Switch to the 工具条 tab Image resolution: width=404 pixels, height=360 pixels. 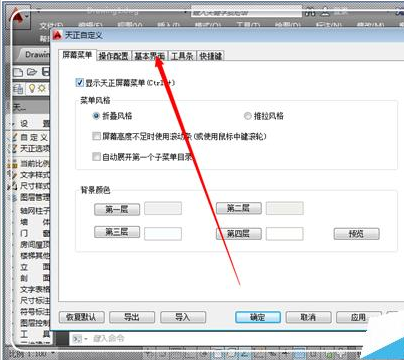182,56
